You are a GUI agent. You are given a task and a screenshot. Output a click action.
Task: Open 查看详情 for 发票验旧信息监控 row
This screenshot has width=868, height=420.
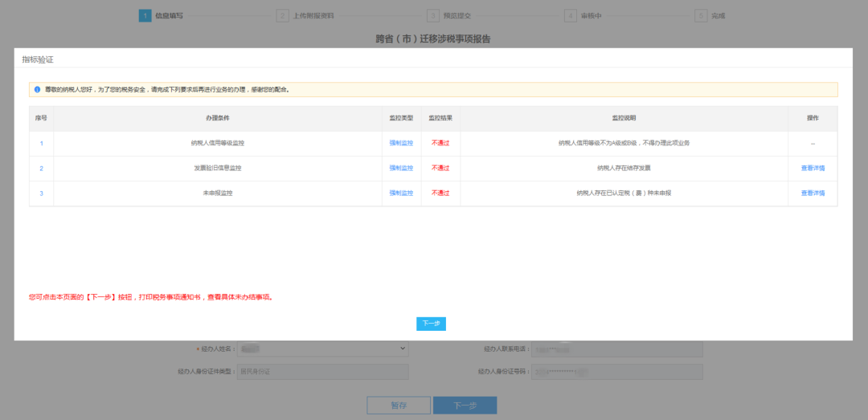pos(813,168)
